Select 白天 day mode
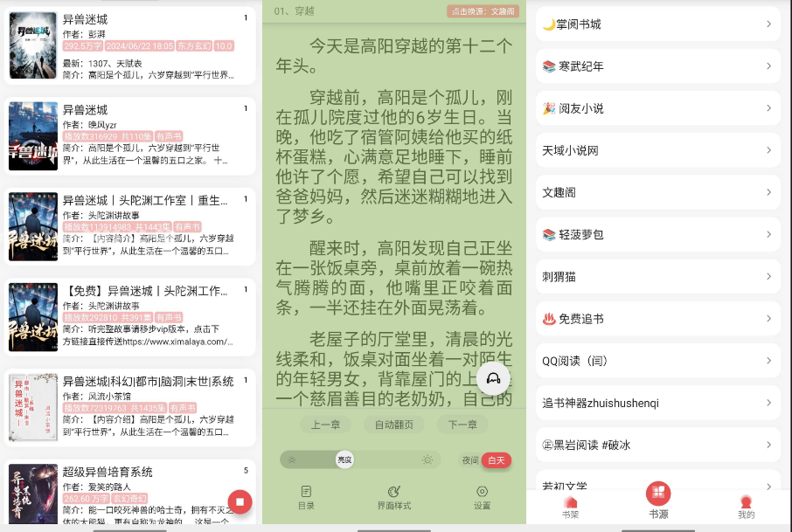792x532 pixels. [497, 459]
